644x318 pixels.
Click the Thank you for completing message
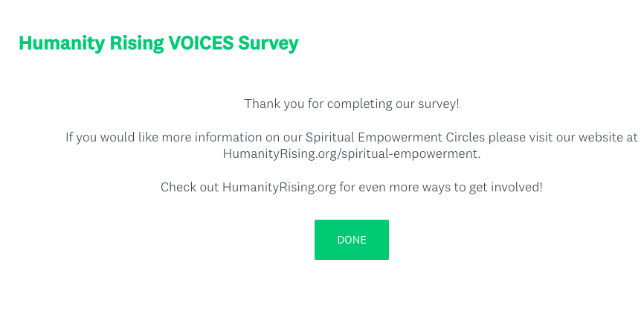[352, 104]
